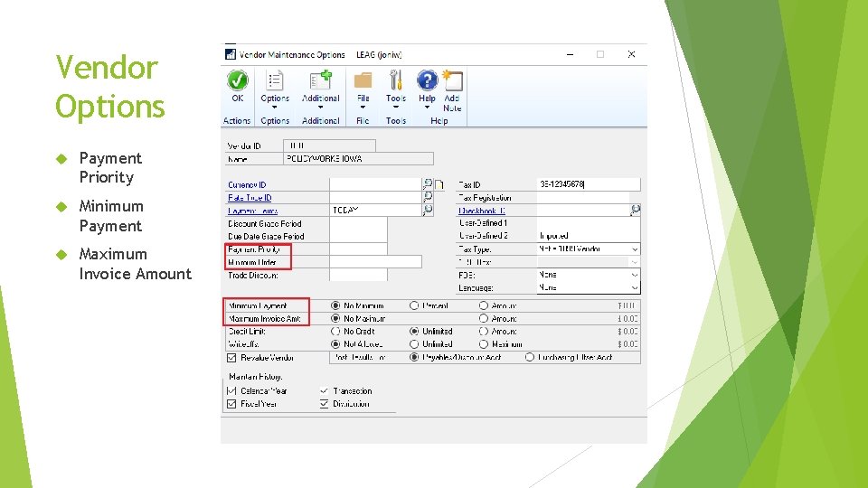Click into the Checkbook ID input field

583,211
